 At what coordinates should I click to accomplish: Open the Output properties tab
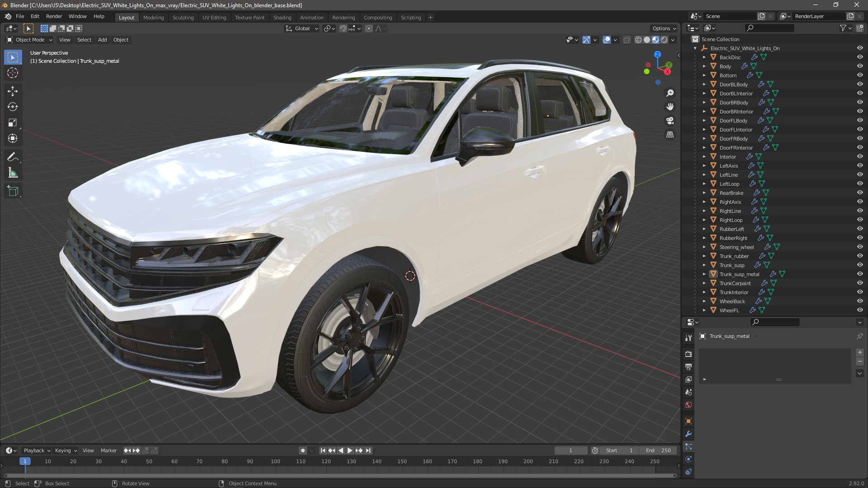click(689, 366)
